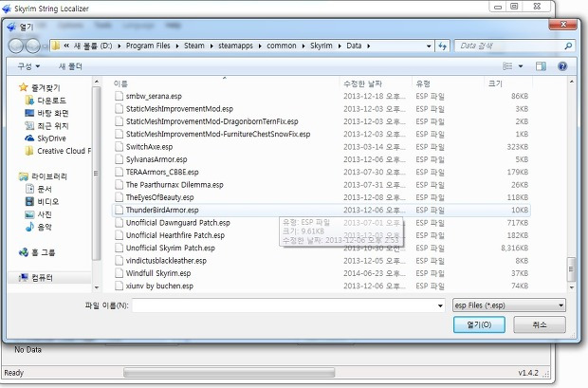Viewport: 588px width, 388px height.
Task: Open the blue Help icon
Action: tap(562, 66)
